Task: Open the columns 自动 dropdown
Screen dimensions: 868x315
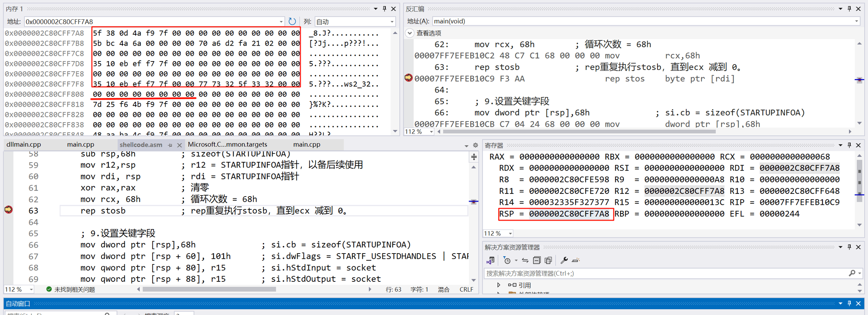Action: (x=392, y=22)
